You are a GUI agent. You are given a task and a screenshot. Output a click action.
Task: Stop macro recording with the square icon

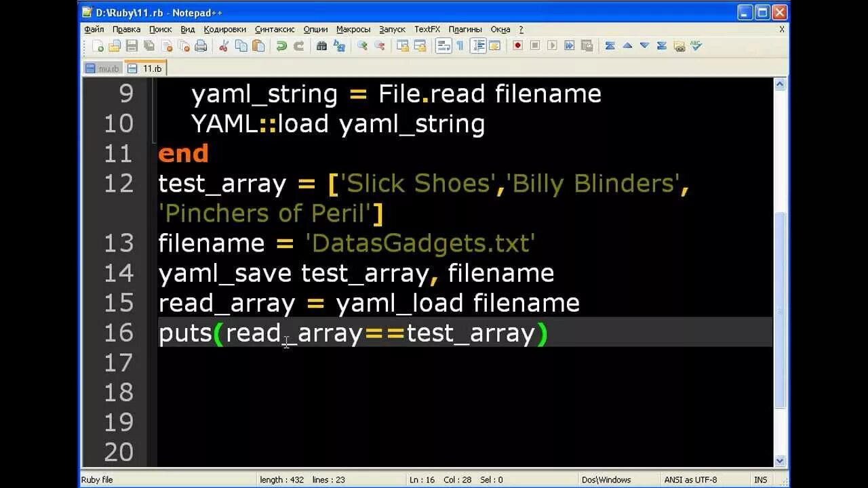point(535,46)
